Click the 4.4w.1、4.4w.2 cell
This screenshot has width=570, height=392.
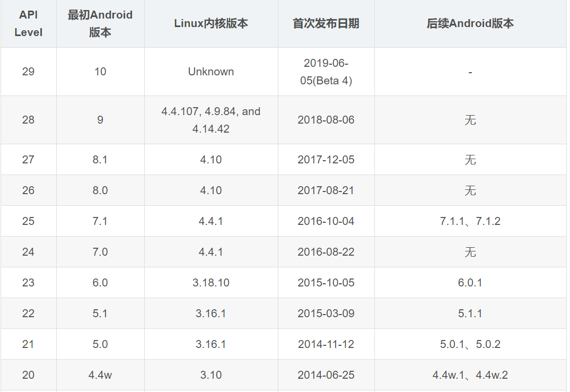[470, 375]
